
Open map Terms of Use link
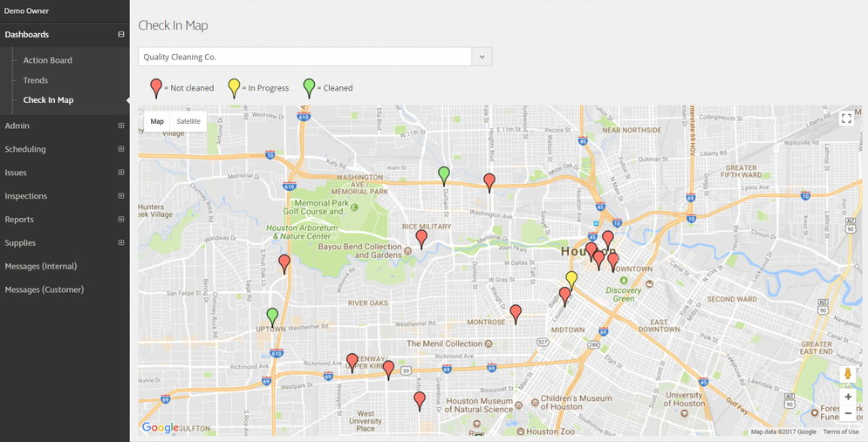pyautogui.click(x=841, y=432)
